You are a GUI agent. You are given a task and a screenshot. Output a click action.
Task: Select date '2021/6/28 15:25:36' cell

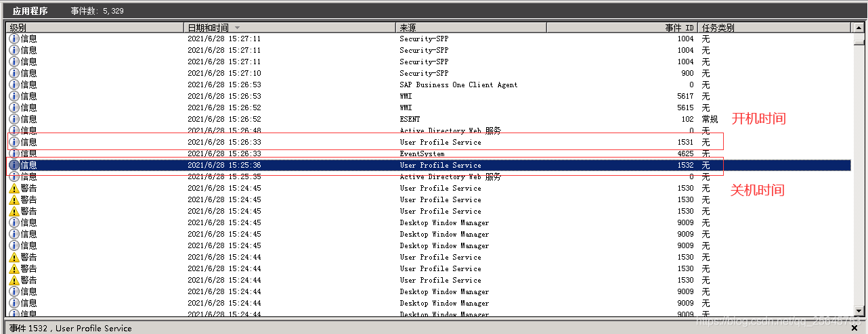point(224,165)
